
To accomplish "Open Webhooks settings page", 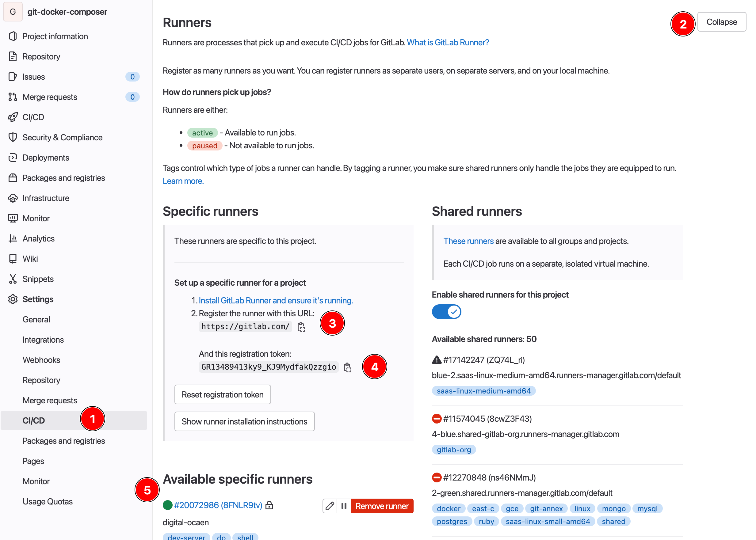I will click(x=41, y=360).
